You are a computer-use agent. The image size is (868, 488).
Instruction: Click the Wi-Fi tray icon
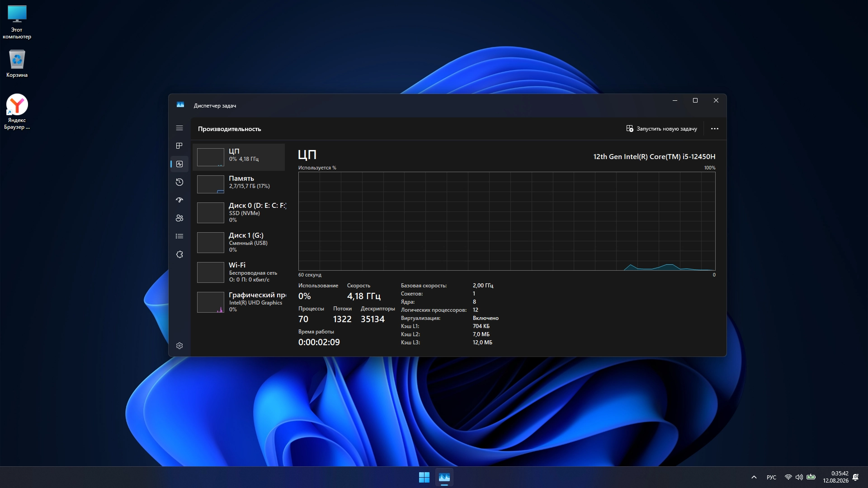click(788, 477)
